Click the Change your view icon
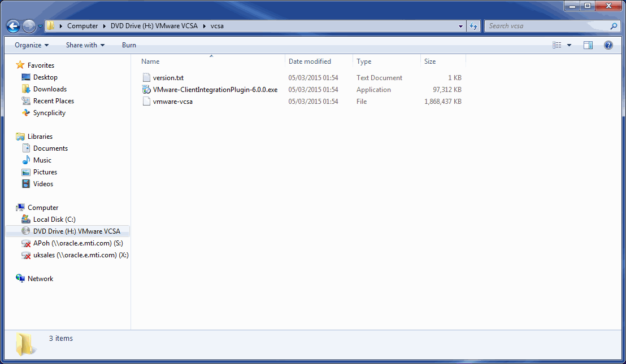This screenshot has height=364, width=626. [x=557, y=45]
